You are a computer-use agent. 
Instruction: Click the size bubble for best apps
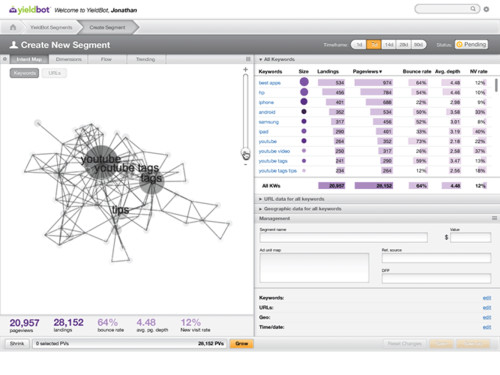point(304,82)
